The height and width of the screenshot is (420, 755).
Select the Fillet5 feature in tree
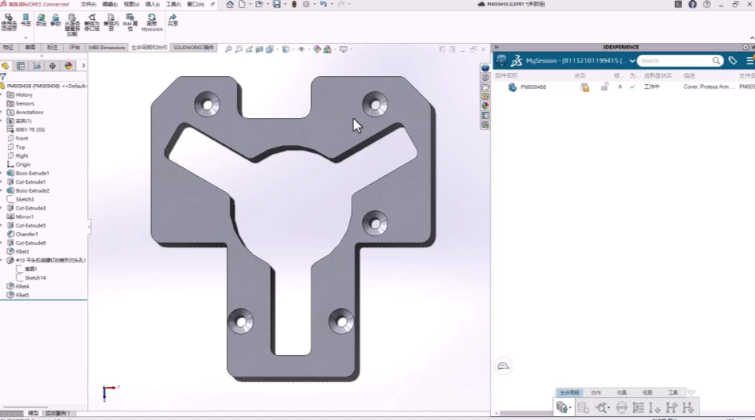pyautogui.click(x=22, y=295)
